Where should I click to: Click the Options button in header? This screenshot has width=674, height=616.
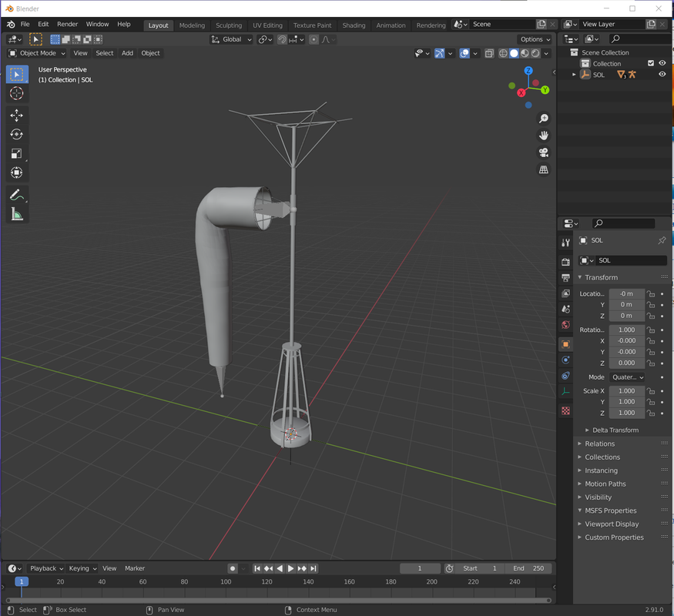tap(535, 39)
